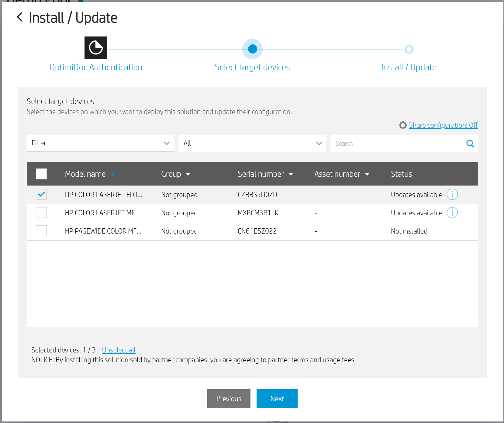
Task: Uncheck the HP Color LaserJet FLO device
Action: pos(41,194)
